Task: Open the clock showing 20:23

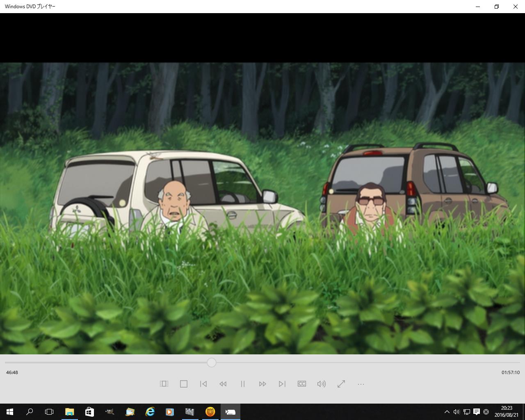Action: (507, 412)
